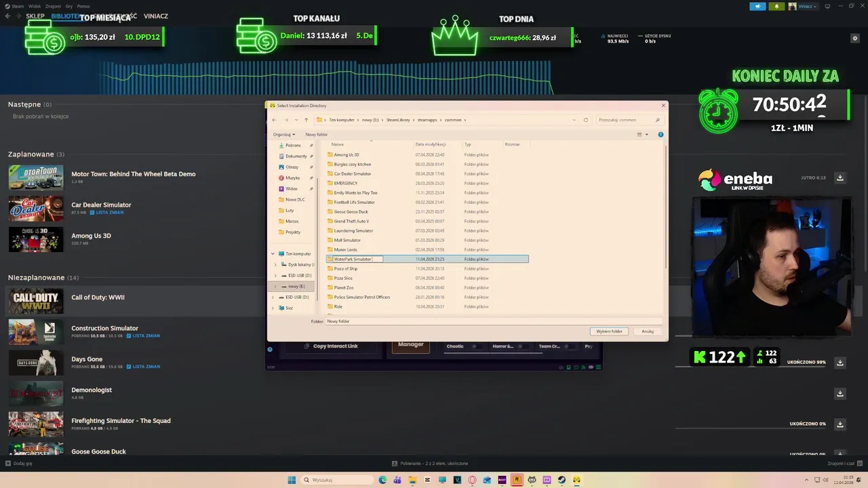Select Wideo in the navigation pane
The image size is (868, 488).
[x=291, y=188]
